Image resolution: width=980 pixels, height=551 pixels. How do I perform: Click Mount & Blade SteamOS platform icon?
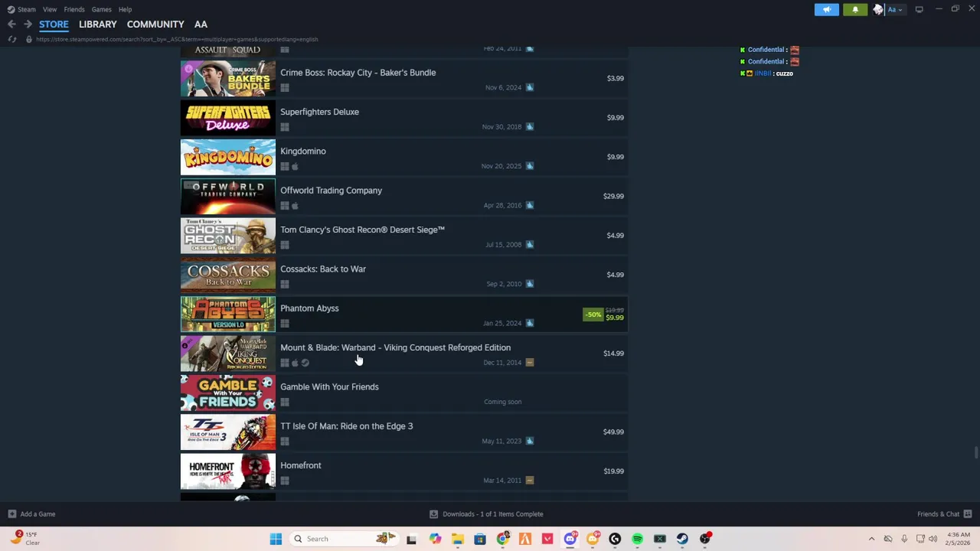305,363
